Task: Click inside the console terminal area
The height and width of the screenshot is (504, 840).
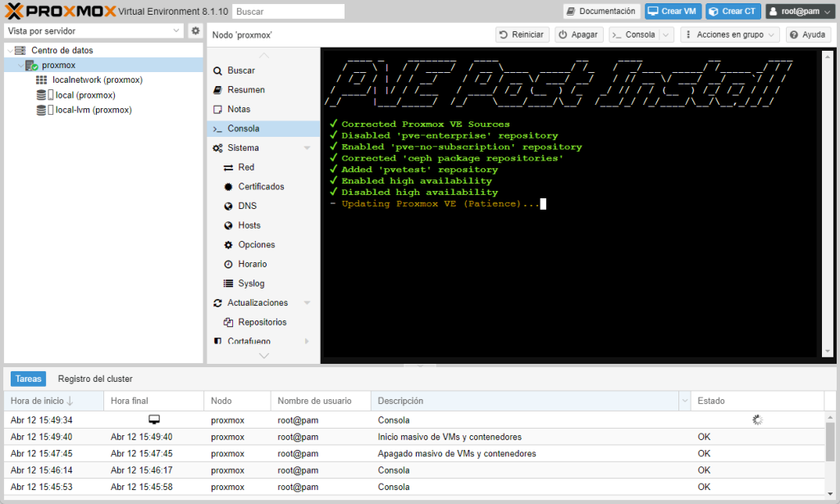Action: [x=571, y=203]
